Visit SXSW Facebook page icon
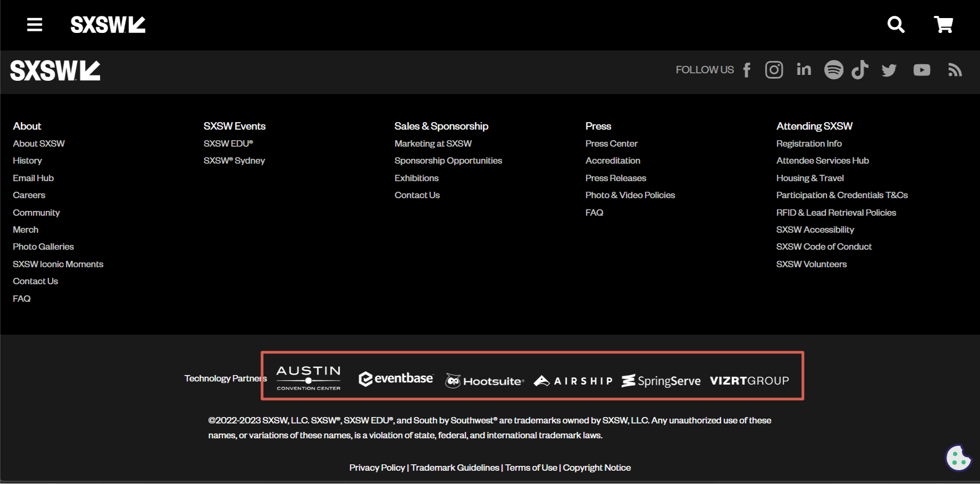Viewport: 980px width, 484px height. tap(747, 70)
